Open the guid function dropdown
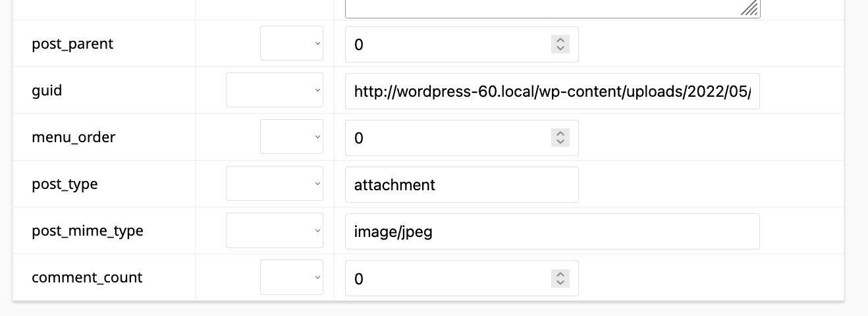This screenshot has height=316, width=868. click(x=275, y=91)
